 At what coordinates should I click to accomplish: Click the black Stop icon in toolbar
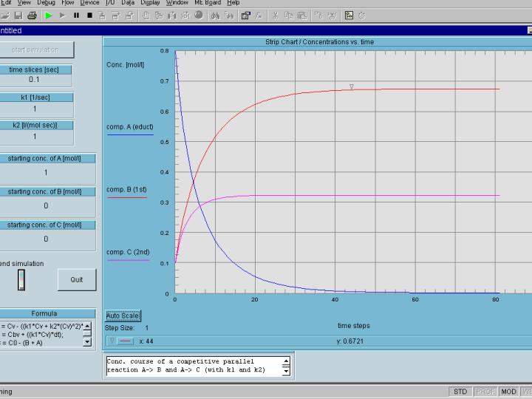pos(89,15)
